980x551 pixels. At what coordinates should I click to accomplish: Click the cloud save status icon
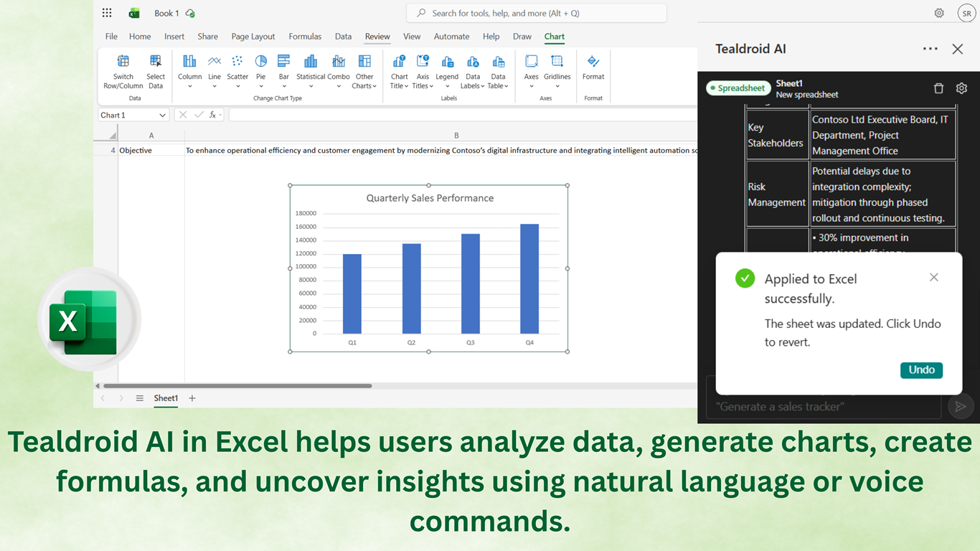(190, 13)
